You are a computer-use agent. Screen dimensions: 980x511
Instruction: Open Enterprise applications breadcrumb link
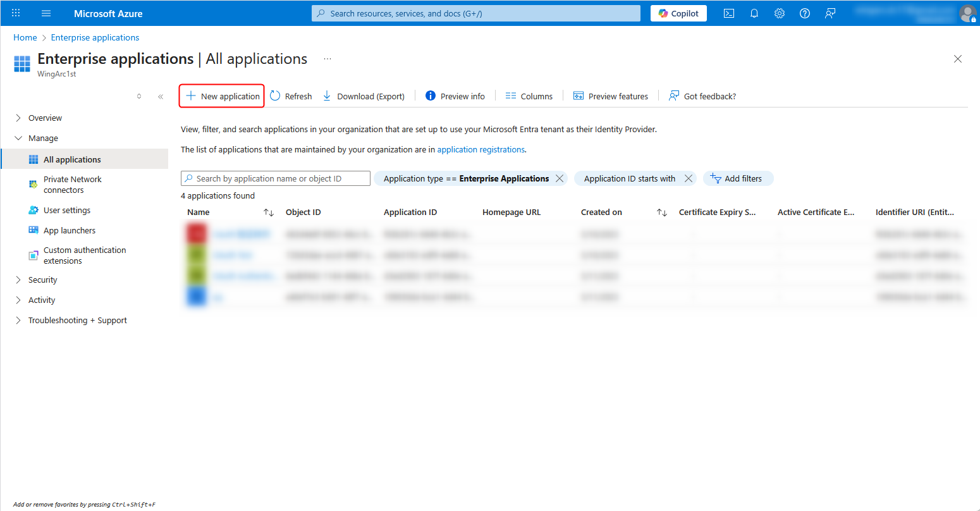pyautogui.click(x=95, y=37)
